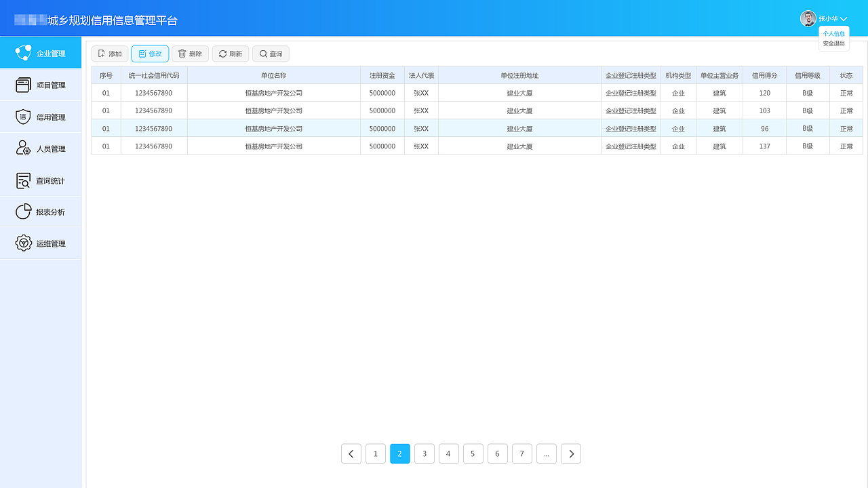The image size is (868, 488).
Task: Click the 城乡规划信用信息管理平台 title
Action: tap(113, 20)
